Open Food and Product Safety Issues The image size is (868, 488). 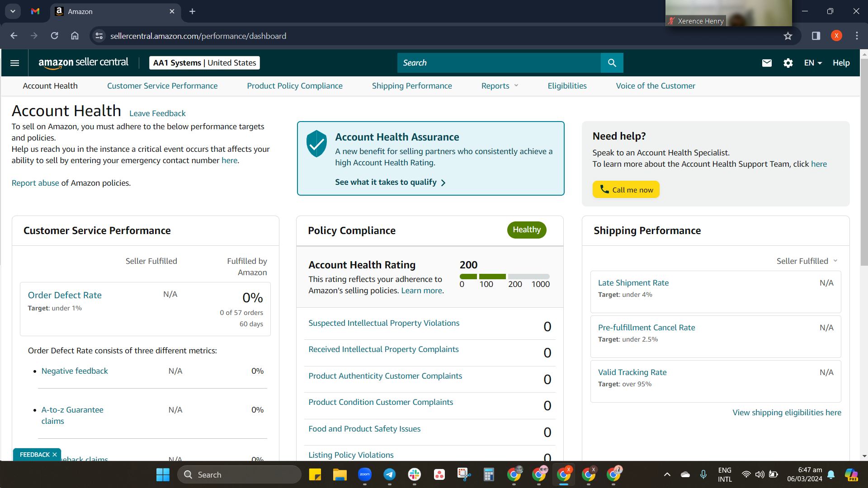(x=364, y=429)
